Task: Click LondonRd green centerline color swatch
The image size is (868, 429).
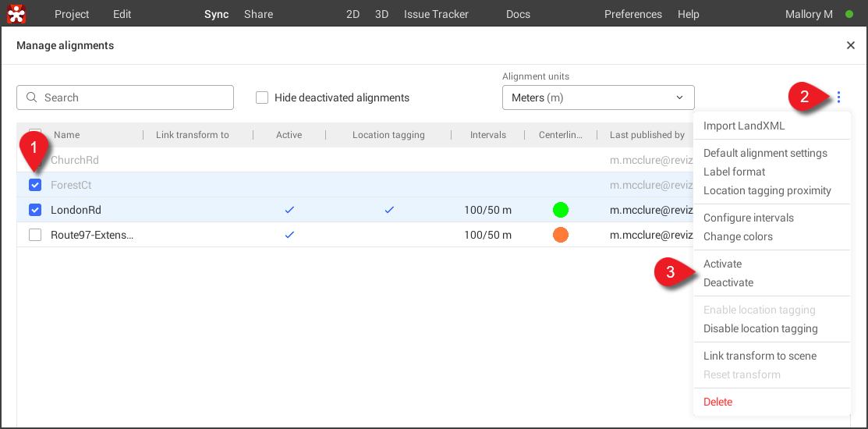Action: click(560, 210)
